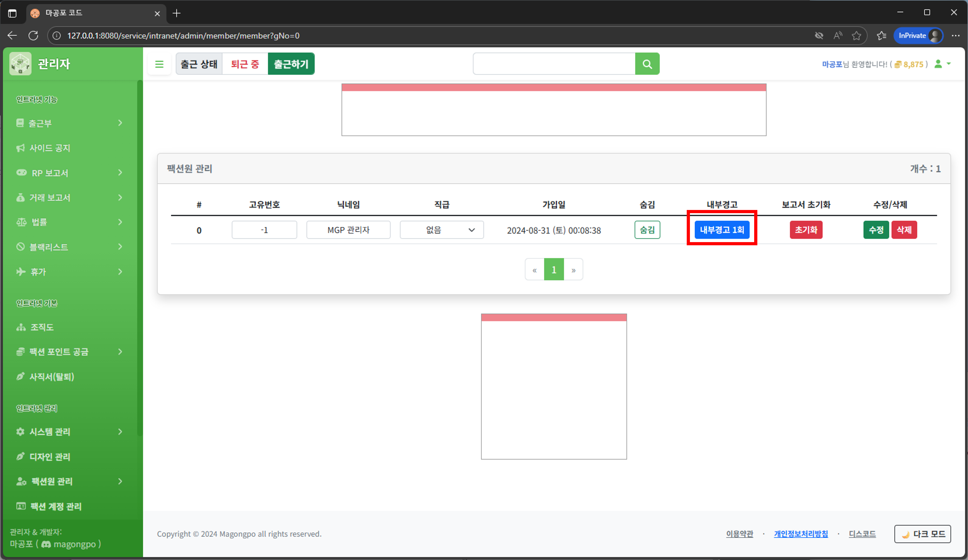
Task: Click the 관리자 logo icon
Action: pyautogui.click(x=20, y=64)
